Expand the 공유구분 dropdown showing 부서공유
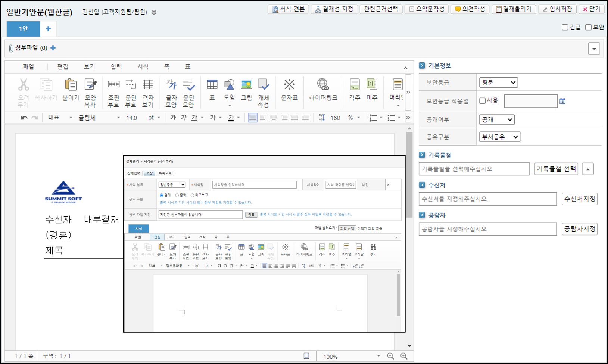Screen dimensions: 608x364 [499, 137]
